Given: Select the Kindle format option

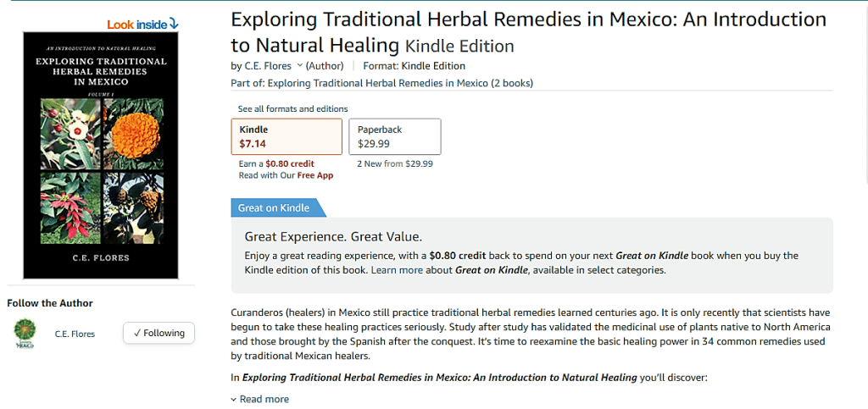Looking at the screenshot, I should 287,136.
